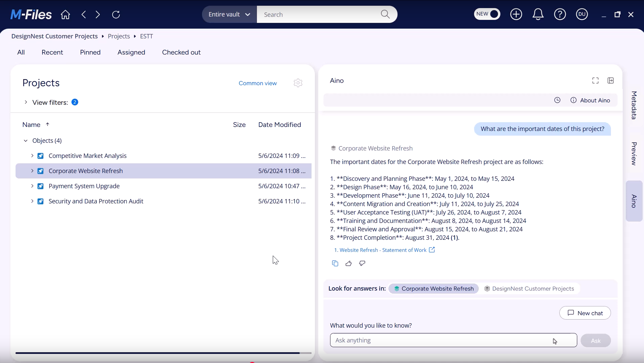Switch to the Checked out tab
This screenshot has height=363, width=644.
coord(181,53)
